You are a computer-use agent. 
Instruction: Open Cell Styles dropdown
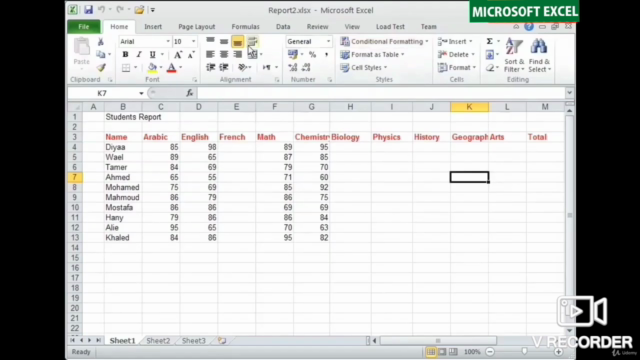(364, 67)
